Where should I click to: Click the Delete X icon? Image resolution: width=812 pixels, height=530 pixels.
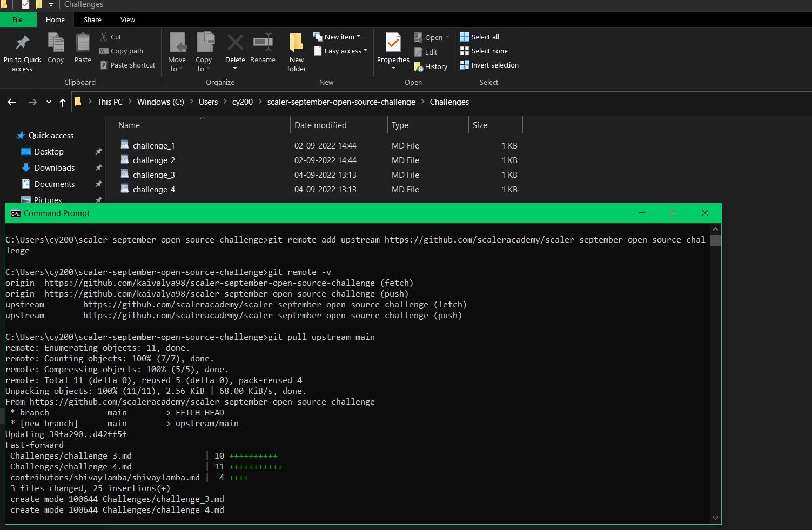point(235,43)
